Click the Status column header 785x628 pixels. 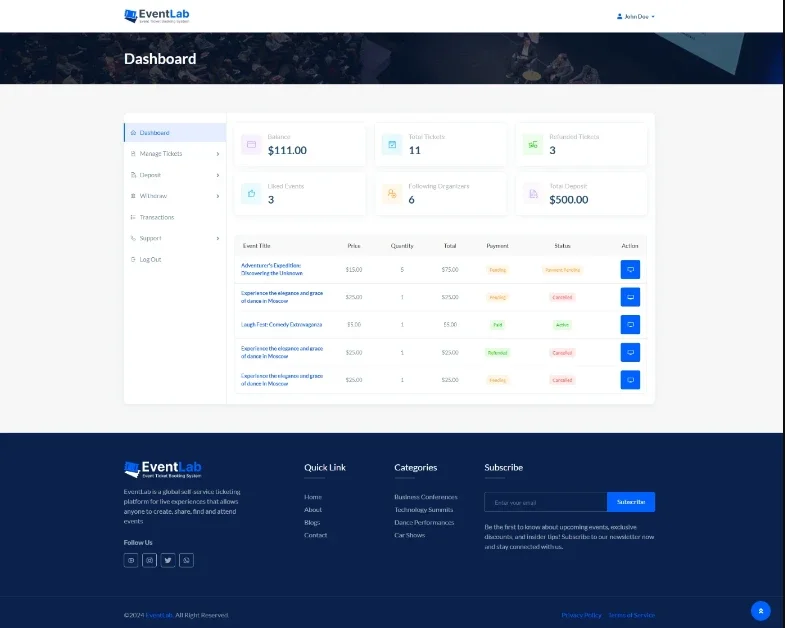(x=562, y=246)
